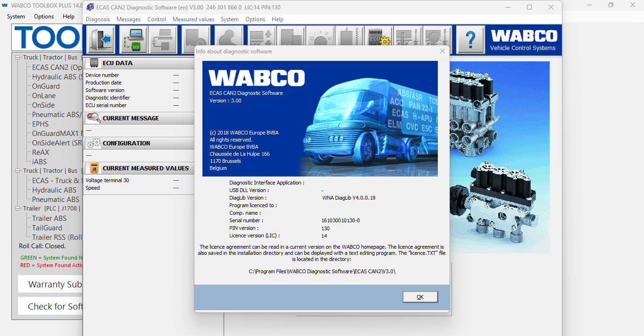Click the blue question mark help icon

(x=470, y=39)
